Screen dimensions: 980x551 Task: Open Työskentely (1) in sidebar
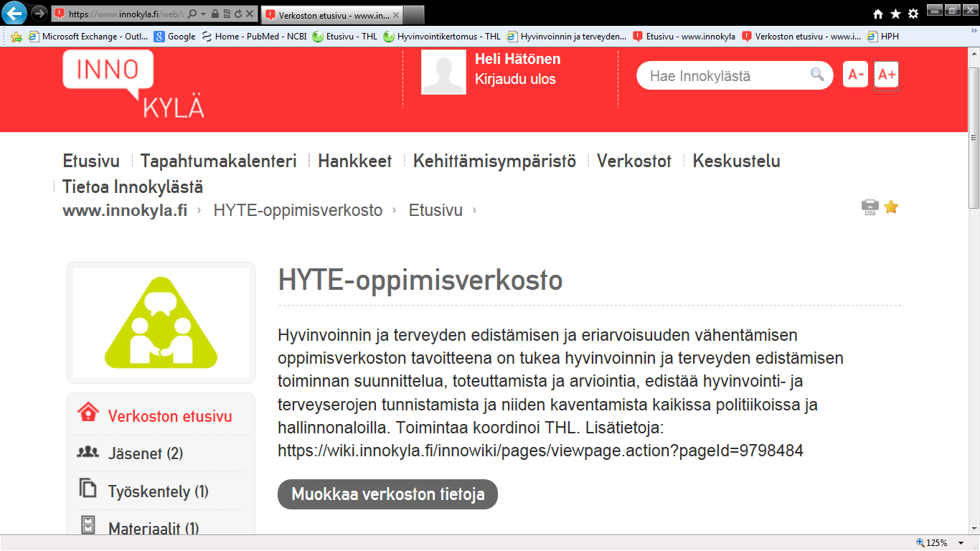coord(158,491)
